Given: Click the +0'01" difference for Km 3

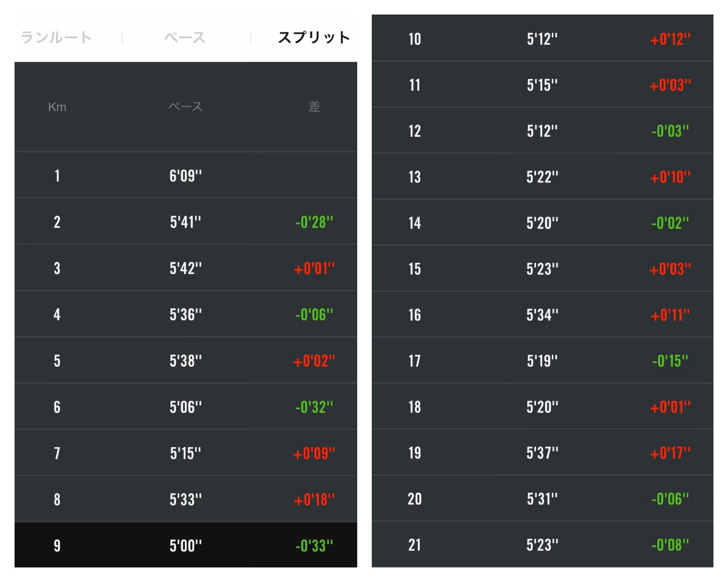Looking at the screenshot, I should [x=314, y=268].
